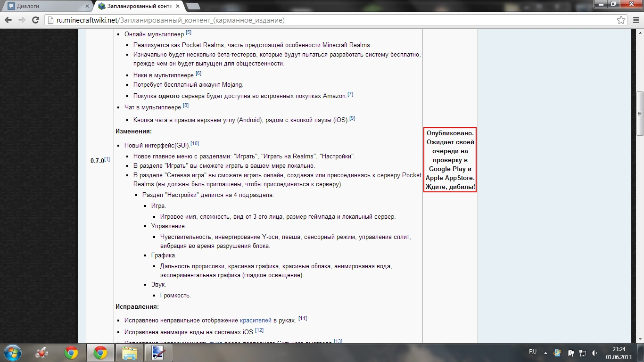Click the Show desktop strip
644x362 pixels.
(x=641, y=353)
